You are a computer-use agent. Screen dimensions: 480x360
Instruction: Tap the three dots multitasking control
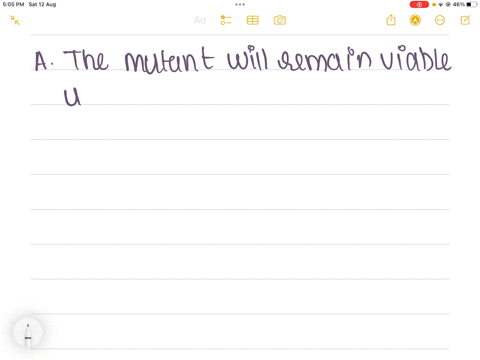coord(240,4)
